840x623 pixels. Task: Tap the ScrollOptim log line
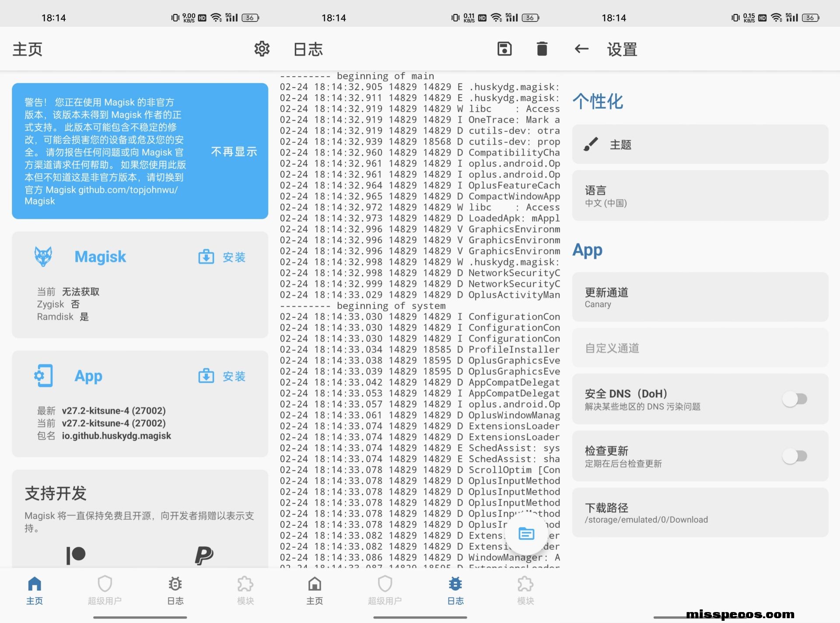click(x=420, y=470)
